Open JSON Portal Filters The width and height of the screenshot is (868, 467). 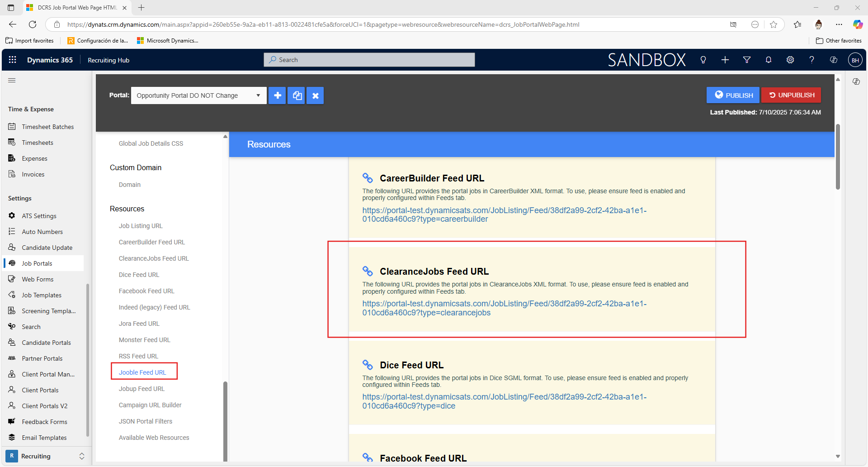(145, 421)
